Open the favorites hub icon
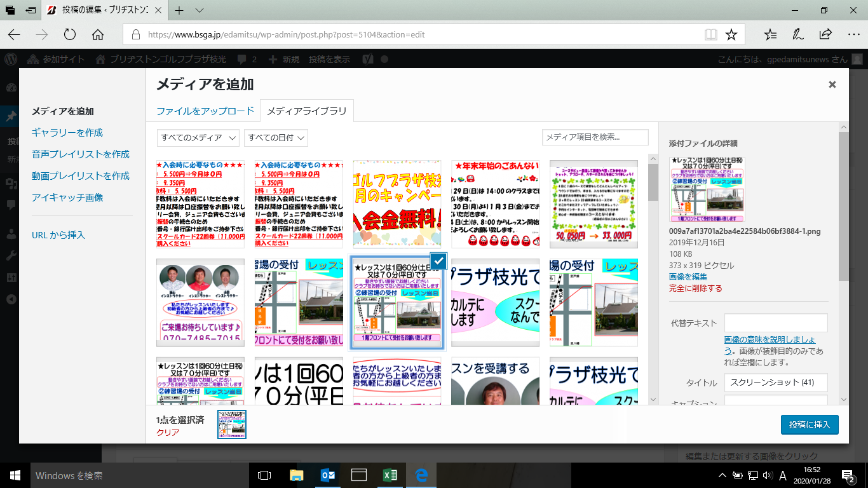The width and height of the screenshot is (868, 488). pyautogui.click(x=770, y=34)
